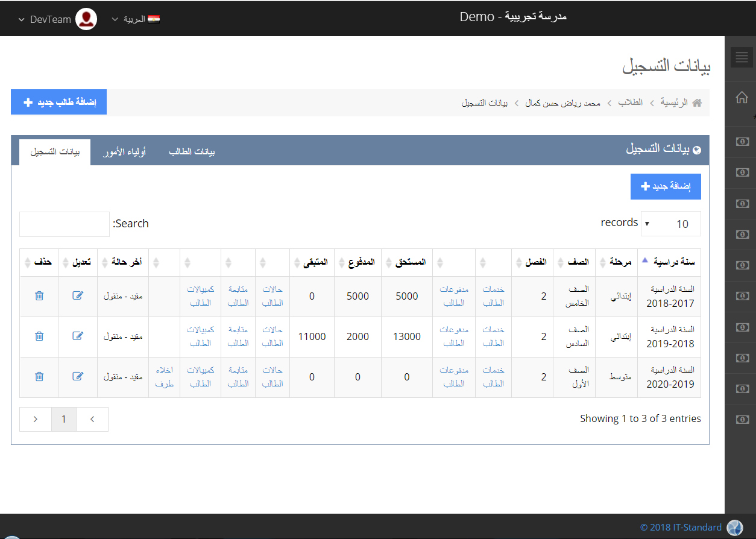
Task: Switch to أولياء الأمور tab
Action: [129, 152]
